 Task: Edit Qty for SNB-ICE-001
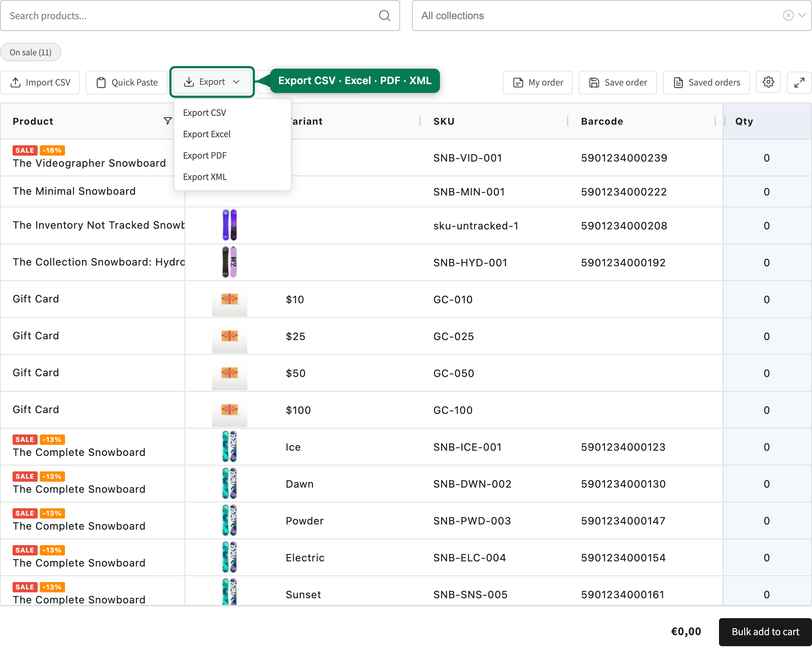click(x=767, y=447)
